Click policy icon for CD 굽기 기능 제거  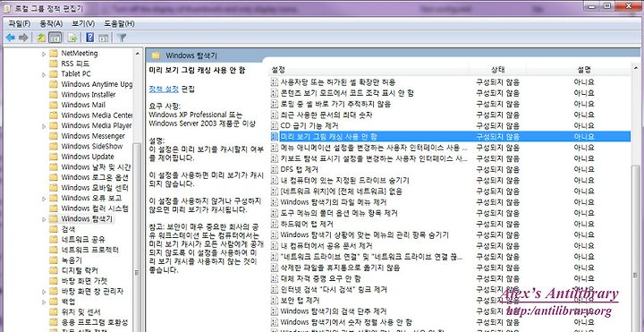click(275, 126)
